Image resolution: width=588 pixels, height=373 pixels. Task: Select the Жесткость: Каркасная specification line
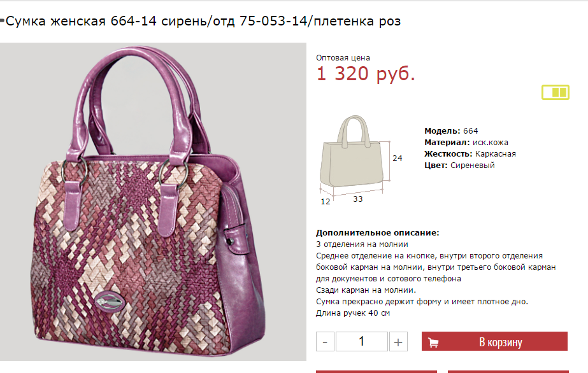[470, 154]
